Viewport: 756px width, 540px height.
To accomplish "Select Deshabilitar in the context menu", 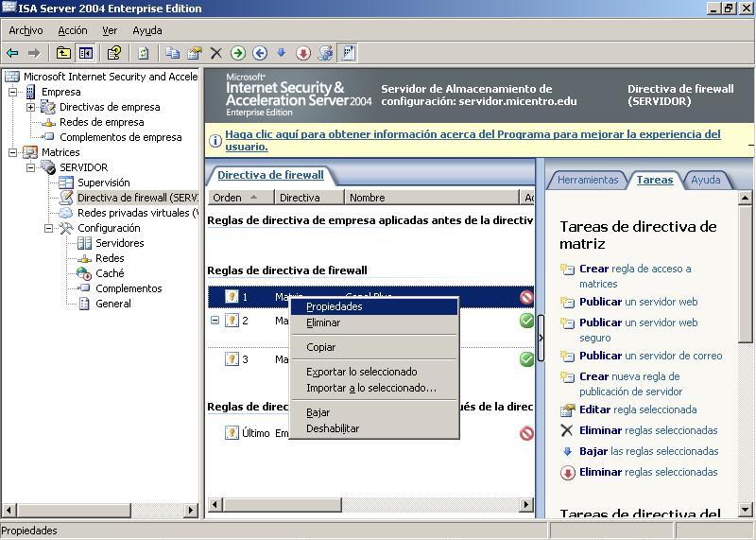I will 333,428.
